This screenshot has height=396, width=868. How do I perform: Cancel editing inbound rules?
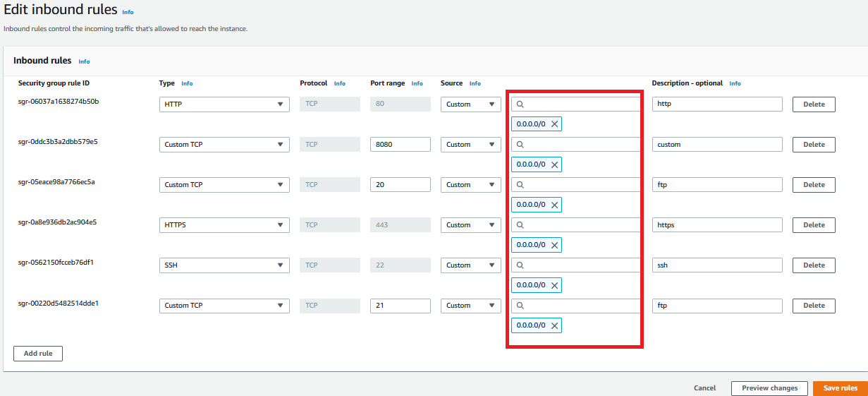pos(704,388)
